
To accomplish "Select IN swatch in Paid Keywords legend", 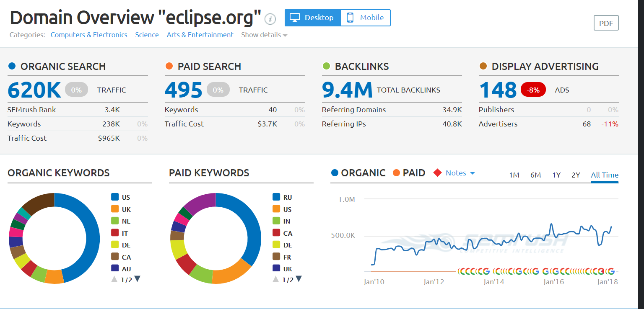I will click(276, 221).
